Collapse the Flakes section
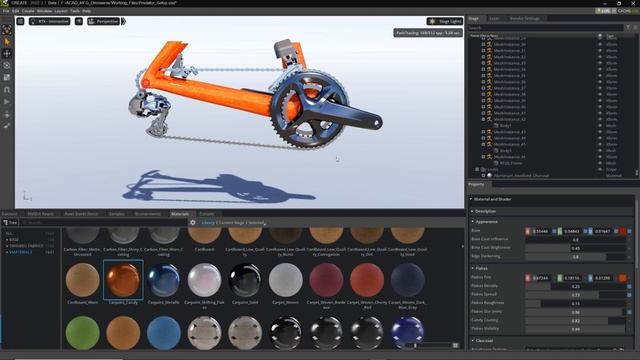Screen dimensions: 640x360 [473, 268]
